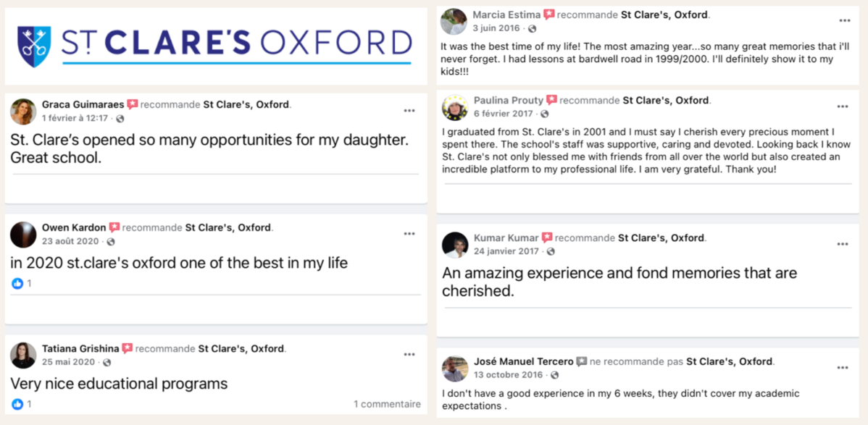
Task: Click the like icon under Owen Kardon's review
Action: point(17,284)
